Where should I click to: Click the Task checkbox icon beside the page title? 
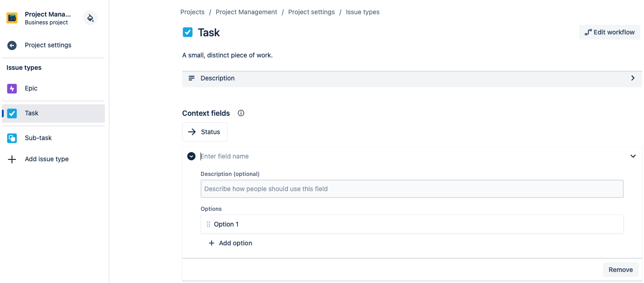(x=187, y=32)
